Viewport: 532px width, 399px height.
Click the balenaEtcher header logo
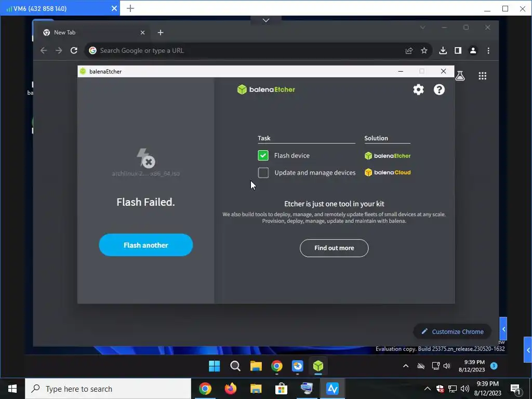click(x=266, y=89)
